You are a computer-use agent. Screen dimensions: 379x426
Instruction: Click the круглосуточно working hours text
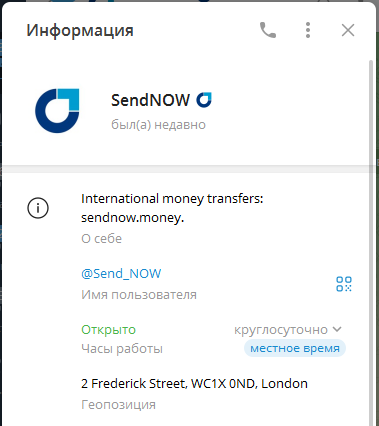pos(281,330)
